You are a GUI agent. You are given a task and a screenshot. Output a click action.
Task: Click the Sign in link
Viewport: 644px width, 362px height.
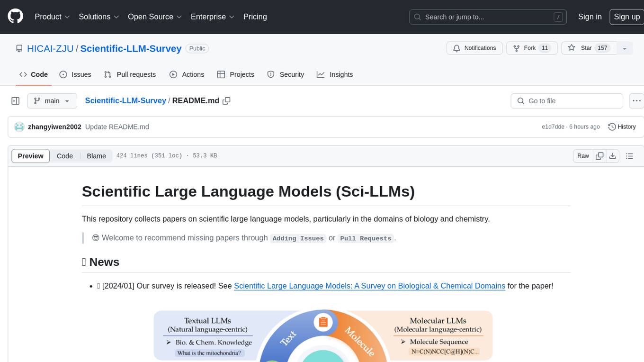coord(590,17)
